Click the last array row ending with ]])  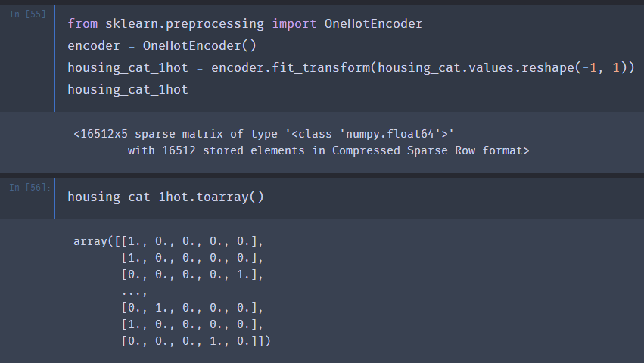[x=196, y=341]
